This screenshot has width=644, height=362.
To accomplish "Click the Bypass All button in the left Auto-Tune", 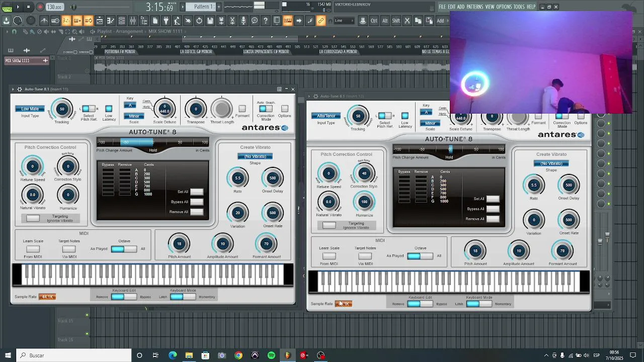I will (x=197, y=202).
